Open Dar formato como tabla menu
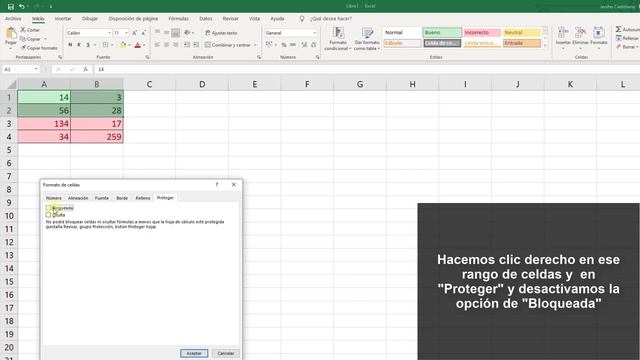The height and width of the screenshot is (360, 640). (367, 39)
